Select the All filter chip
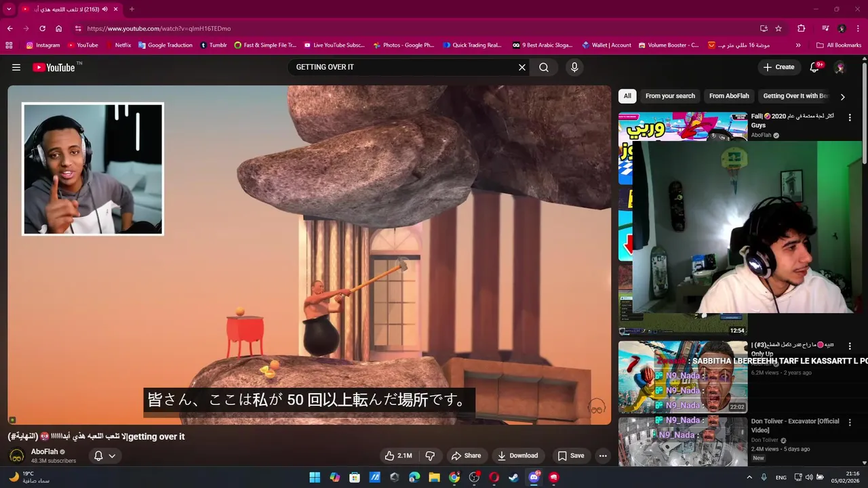The image size is (868, 488). point(627,96)
